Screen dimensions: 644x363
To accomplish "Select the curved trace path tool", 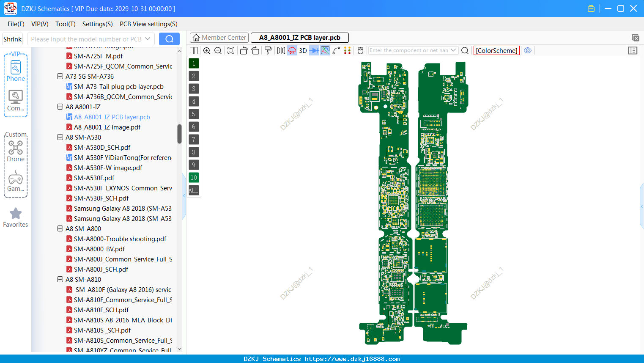I will (x=337, y=50).
